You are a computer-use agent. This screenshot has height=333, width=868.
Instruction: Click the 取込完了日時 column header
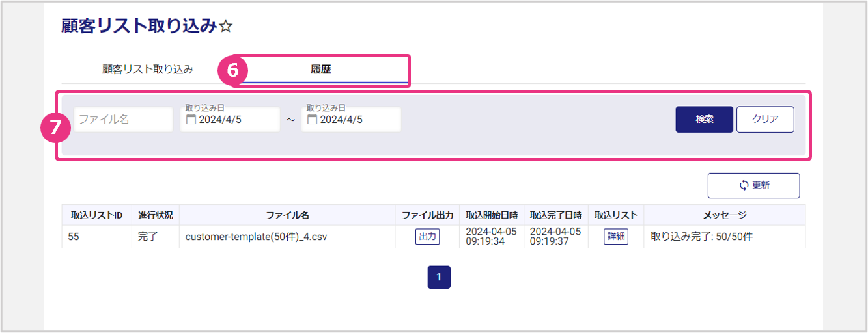(555, 215)
